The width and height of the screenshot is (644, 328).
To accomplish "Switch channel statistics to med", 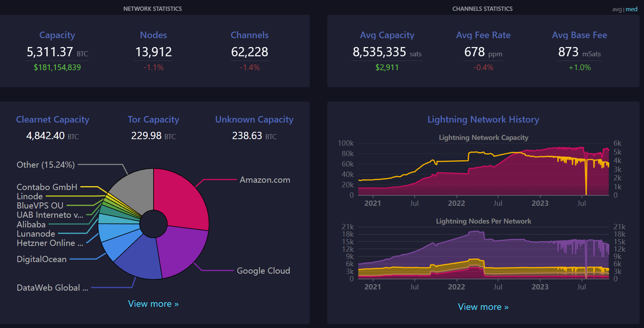I will [x=632, y=9].
